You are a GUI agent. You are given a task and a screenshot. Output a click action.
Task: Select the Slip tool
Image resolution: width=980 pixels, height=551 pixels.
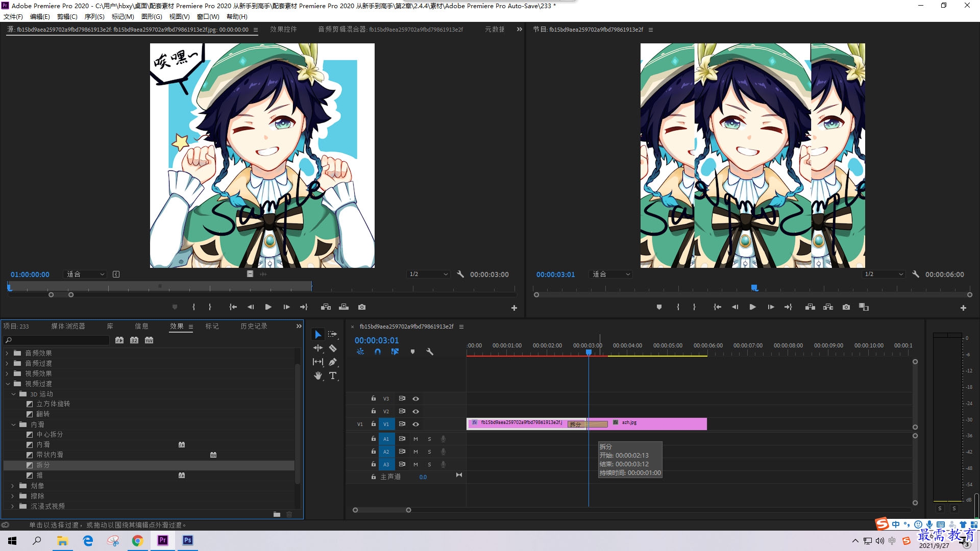[318, 362]
